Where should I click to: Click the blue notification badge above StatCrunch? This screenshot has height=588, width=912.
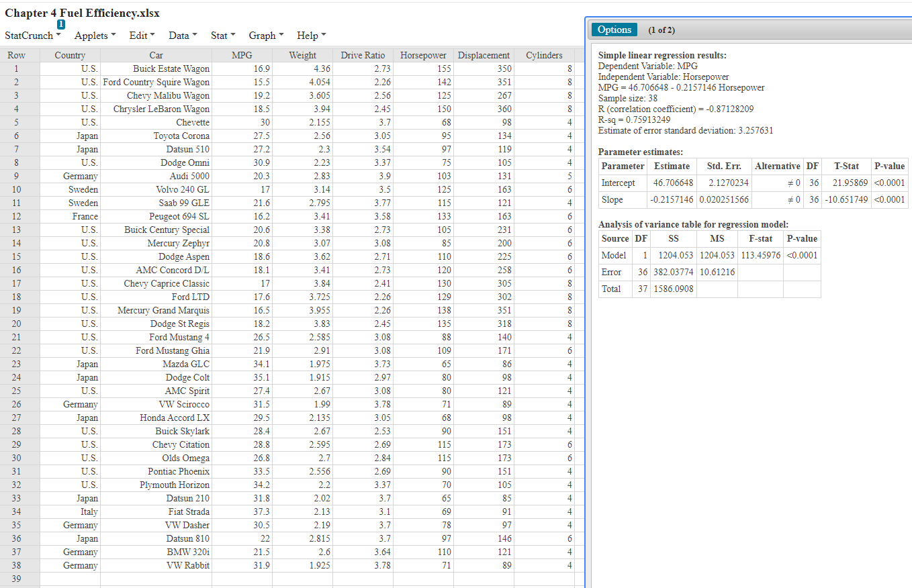tap(61, 24)
